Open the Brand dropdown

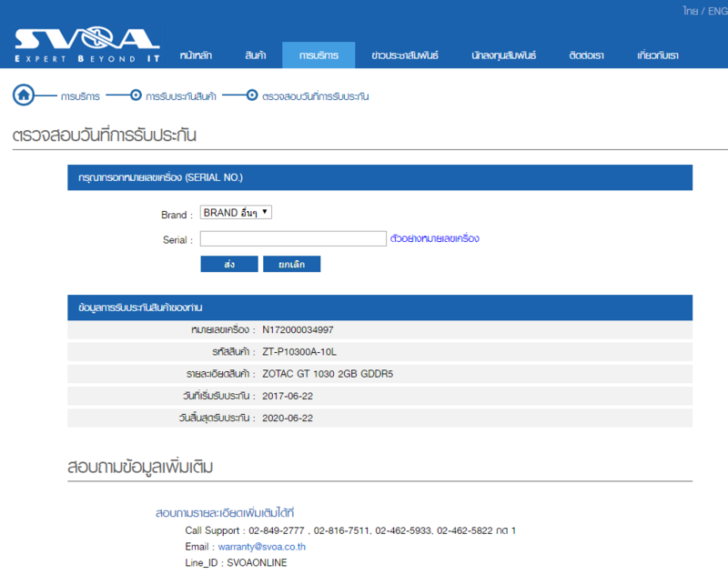236,212
